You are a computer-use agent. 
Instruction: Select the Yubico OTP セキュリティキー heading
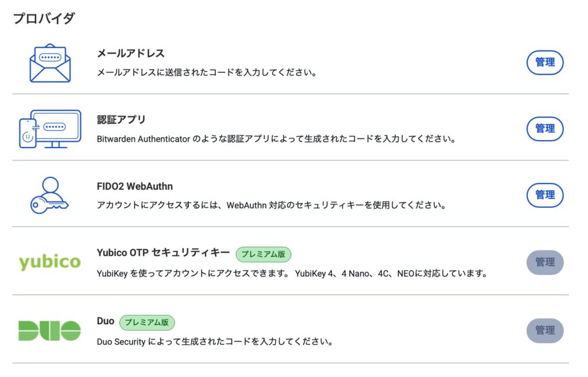(163, 253)
